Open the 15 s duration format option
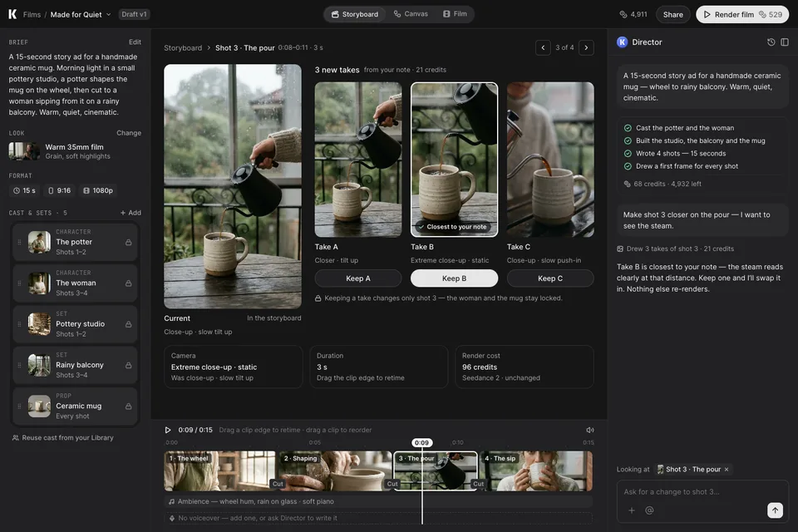This screenshot has height=532, width=798. (24, 190)
